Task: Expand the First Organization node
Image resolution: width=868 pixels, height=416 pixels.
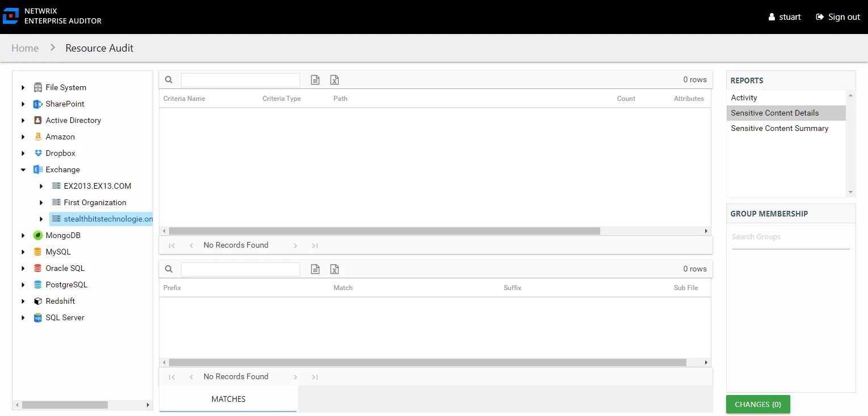Action: [41, 202]
